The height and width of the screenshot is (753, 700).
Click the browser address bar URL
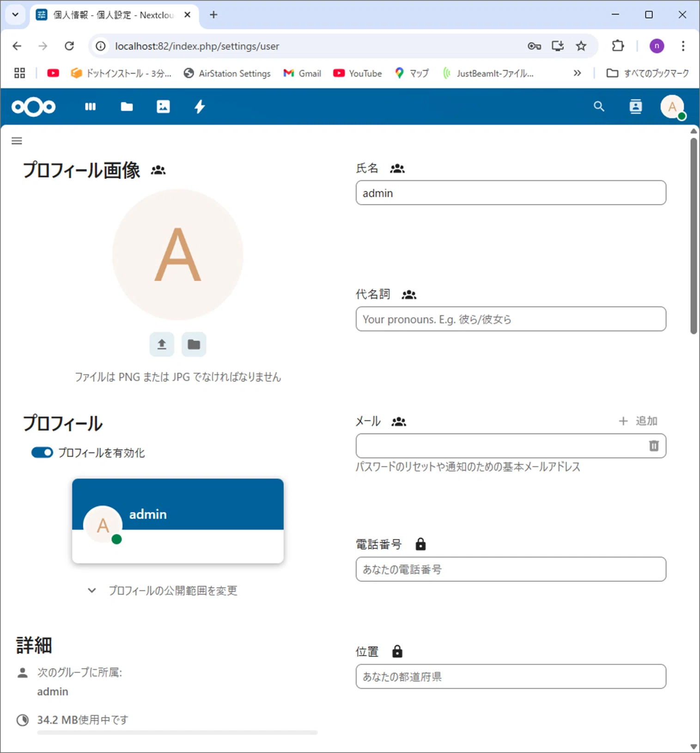pos(197,46)
